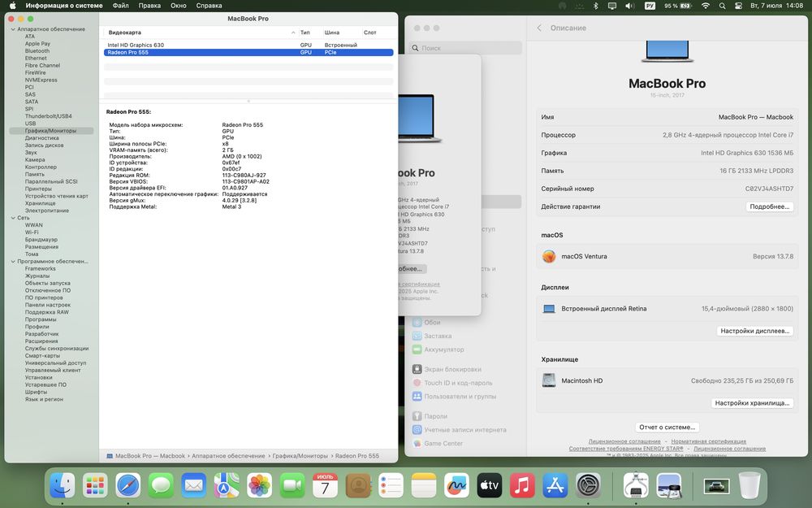Collapse Программное обеспечение tree section

tap(13, 262)
